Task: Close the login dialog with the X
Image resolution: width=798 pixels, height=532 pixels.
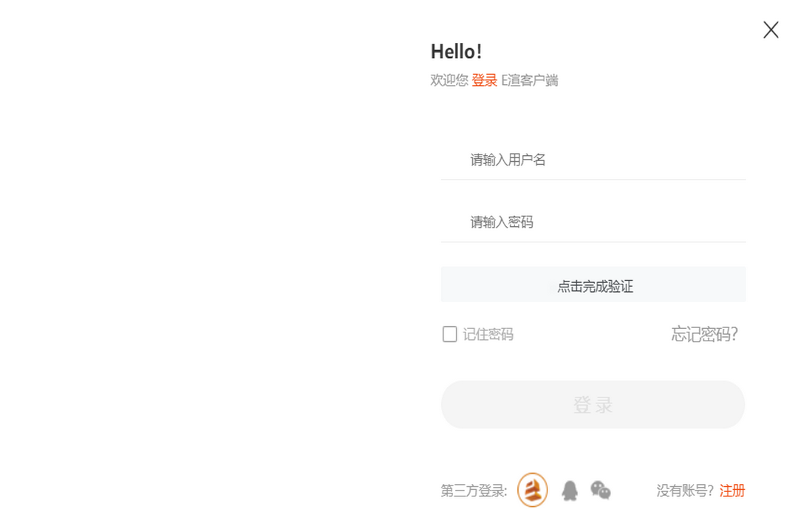Action: click(x=771, y=30)
